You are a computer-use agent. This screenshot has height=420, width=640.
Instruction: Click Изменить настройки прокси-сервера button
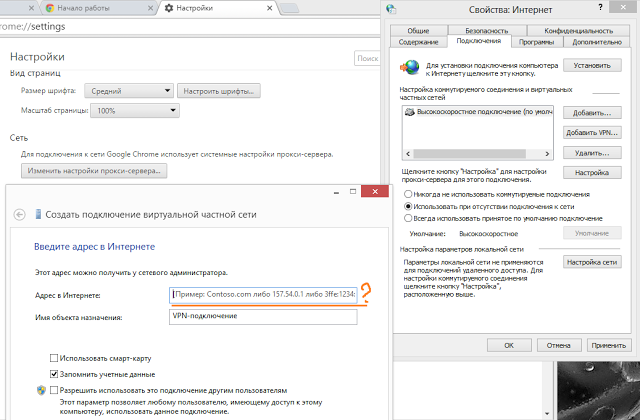coord(94,171)
